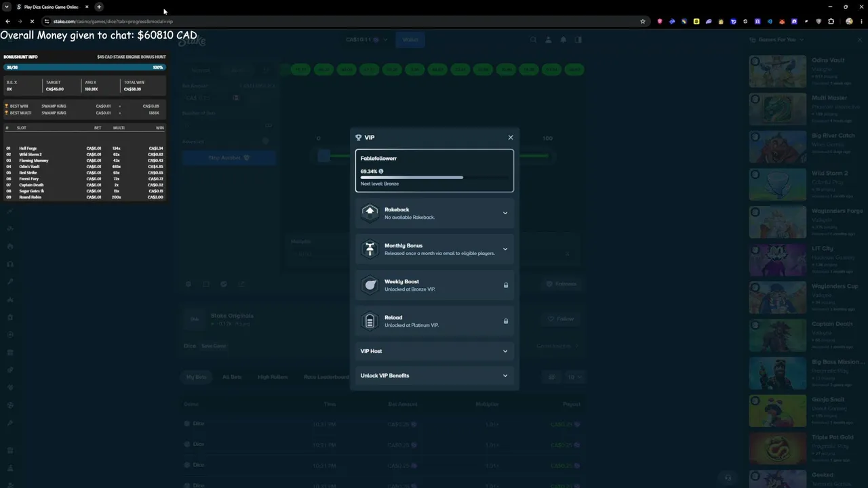The width and height of the screenshot is (868, 488).
Task: Click the VIP level progress bar
Action: click(435, 178)
